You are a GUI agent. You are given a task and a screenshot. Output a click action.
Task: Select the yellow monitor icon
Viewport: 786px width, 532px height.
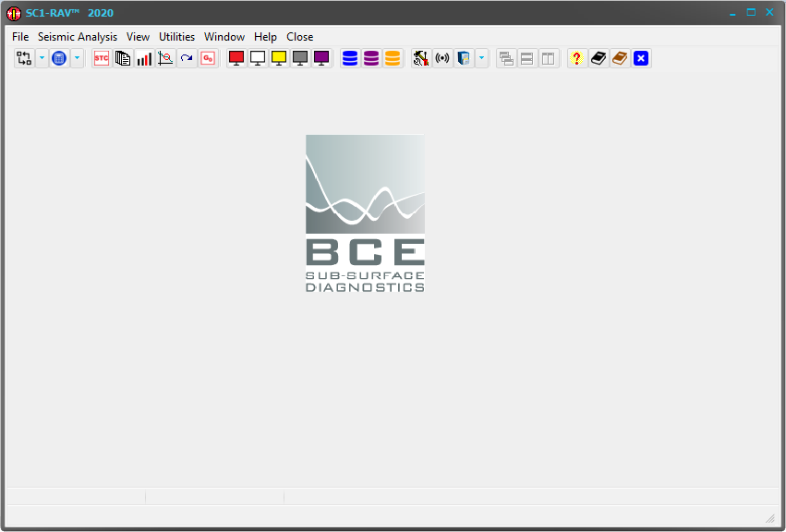[x=279, y=59]
